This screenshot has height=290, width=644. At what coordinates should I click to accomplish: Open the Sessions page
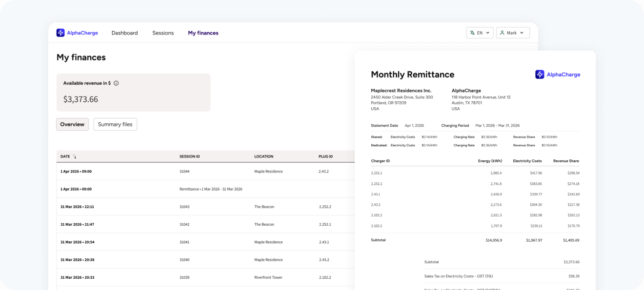click(x=163, y=33)
